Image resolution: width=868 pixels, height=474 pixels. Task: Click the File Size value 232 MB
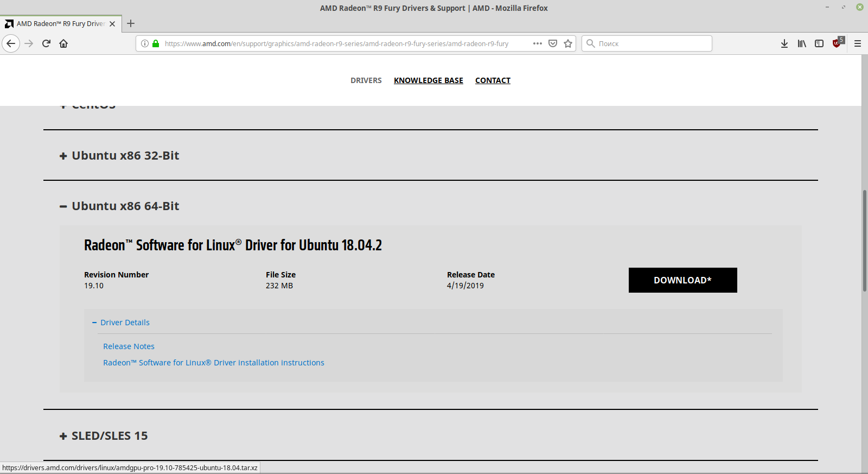click(279, 286)
